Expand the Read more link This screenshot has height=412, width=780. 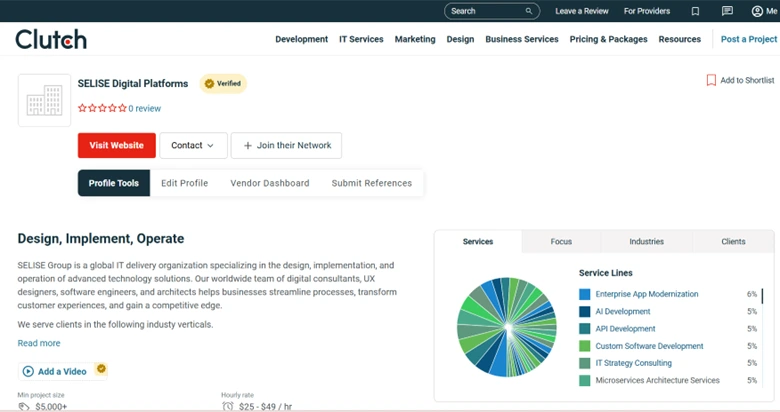tap(39, 343)
